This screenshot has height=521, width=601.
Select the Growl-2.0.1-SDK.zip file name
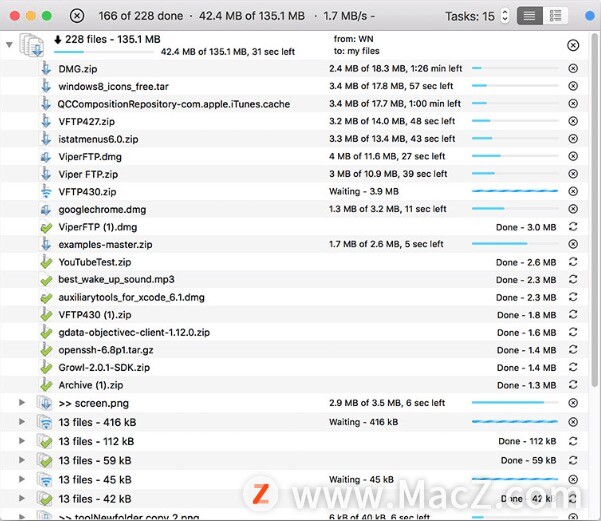point(104,368)
